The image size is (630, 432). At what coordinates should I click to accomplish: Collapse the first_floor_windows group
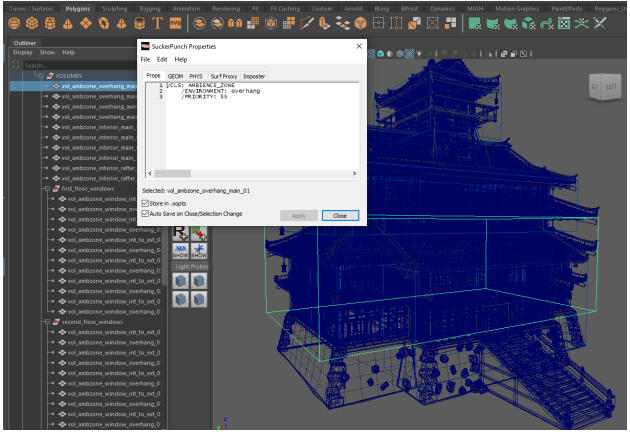tap(45, 188)
